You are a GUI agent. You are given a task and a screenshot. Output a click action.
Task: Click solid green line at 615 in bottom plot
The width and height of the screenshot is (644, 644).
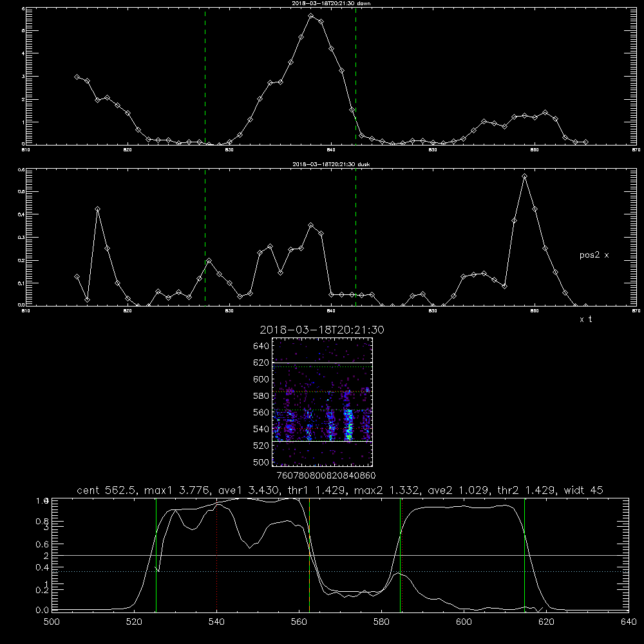[524, 554]
